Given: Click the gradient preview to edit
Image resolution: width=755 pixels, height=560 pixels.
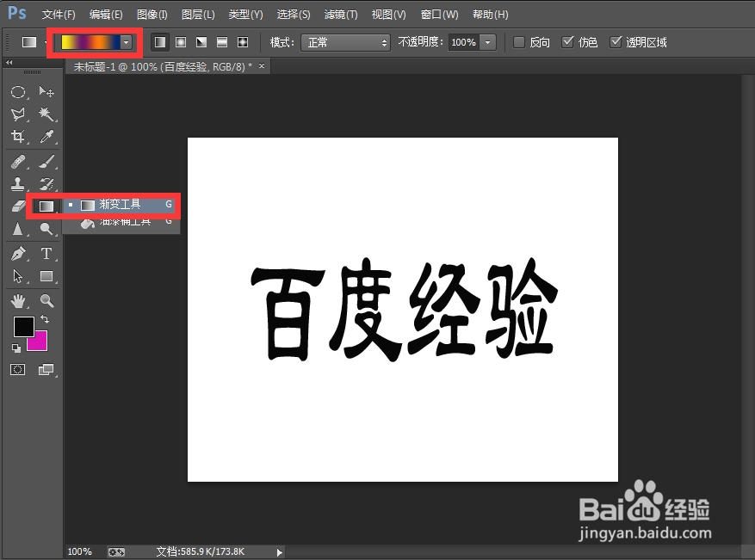Looking at the screenshot, I should (90, 42).
